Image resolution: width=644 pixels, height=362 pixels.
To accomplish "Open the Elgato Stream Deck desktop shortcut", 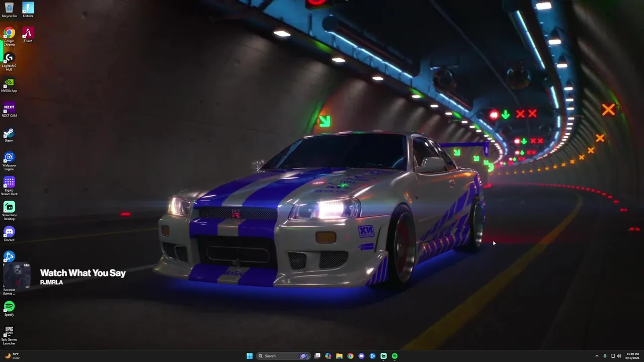I will pyautogui.click(x=9, y=186).
